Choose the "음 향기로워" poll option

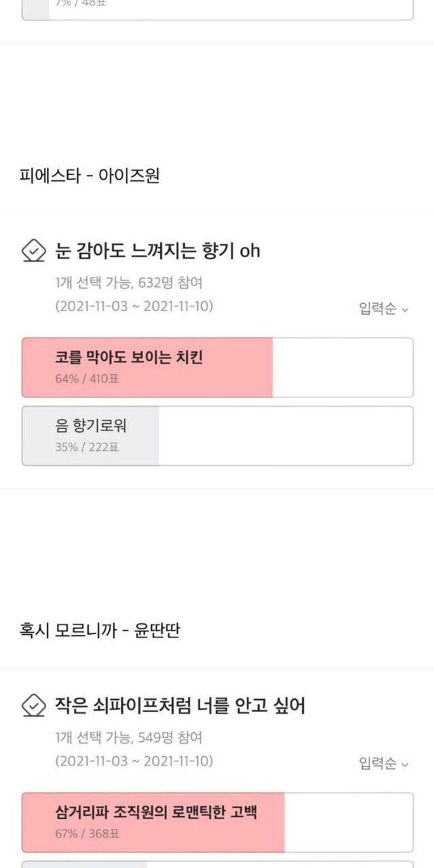(x=217, y=435)
